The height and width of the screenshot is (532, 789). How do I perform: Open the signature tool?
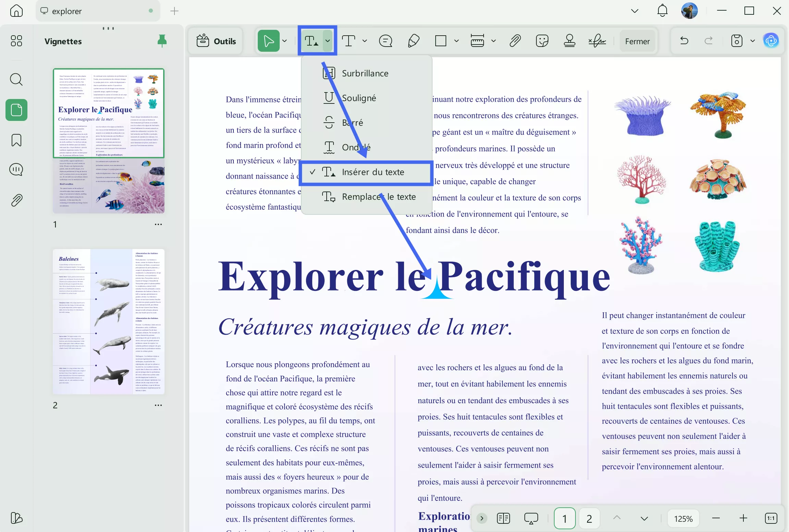click(x=597, y=41)
